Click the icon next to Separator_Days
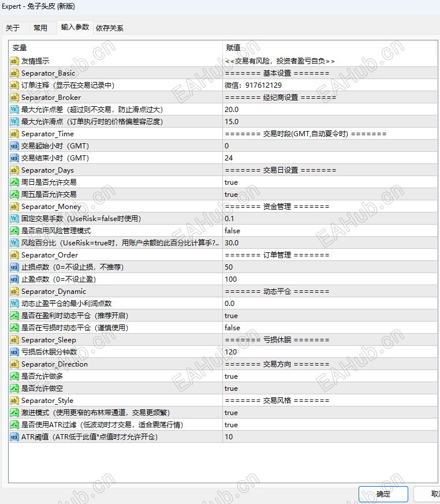Screen dimensions: 440x504 (x=14, y=170)
